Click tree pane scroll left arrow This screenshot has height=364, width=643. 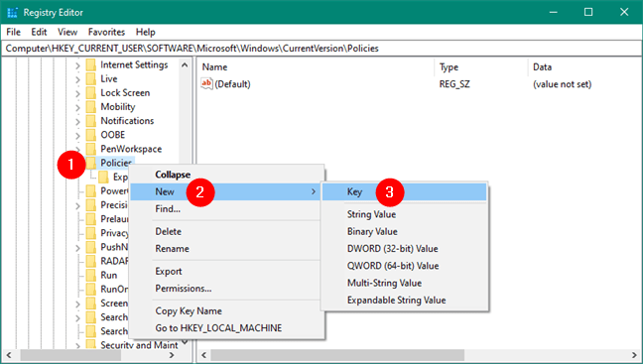[9, 355]
